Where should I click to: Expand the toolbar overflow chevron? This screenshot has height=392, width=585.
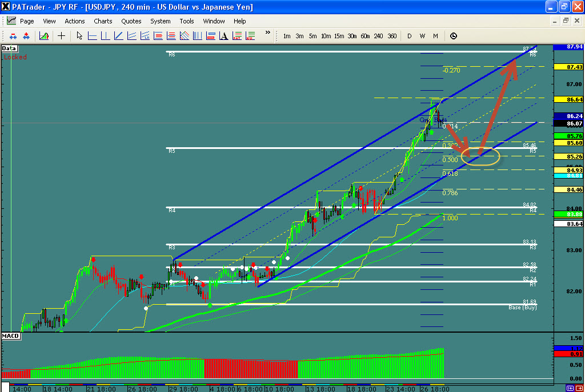tap(267, 34)
